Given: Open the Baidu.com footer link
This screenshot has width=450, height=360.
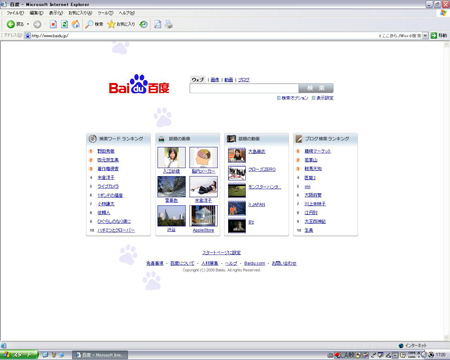Looking at the screenshot, I should (x=254, y=263).
